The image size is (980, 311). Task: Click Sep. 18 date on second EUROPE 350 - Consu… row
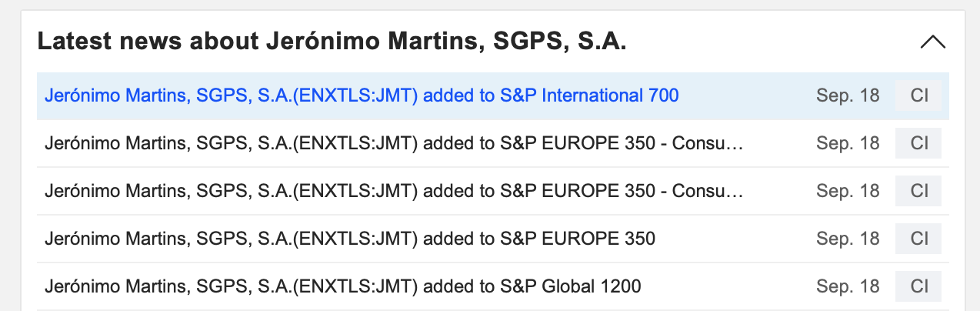coord(848,191)
